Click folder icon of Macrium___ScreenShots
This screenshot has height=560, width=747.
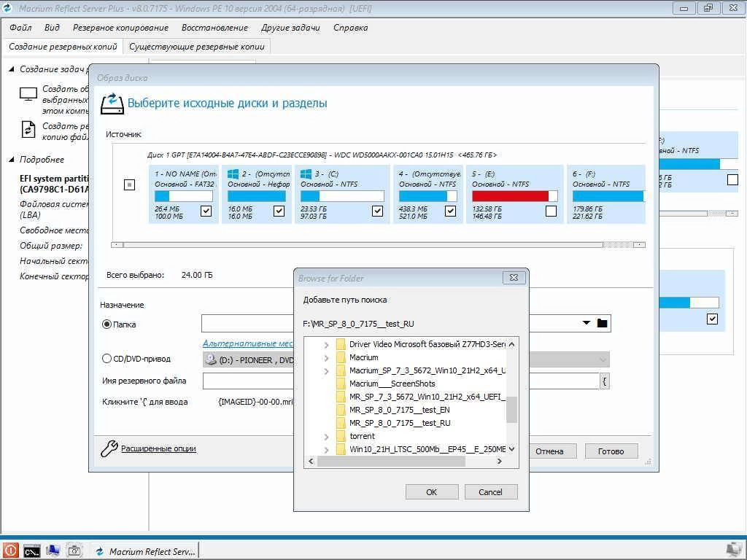341,384
